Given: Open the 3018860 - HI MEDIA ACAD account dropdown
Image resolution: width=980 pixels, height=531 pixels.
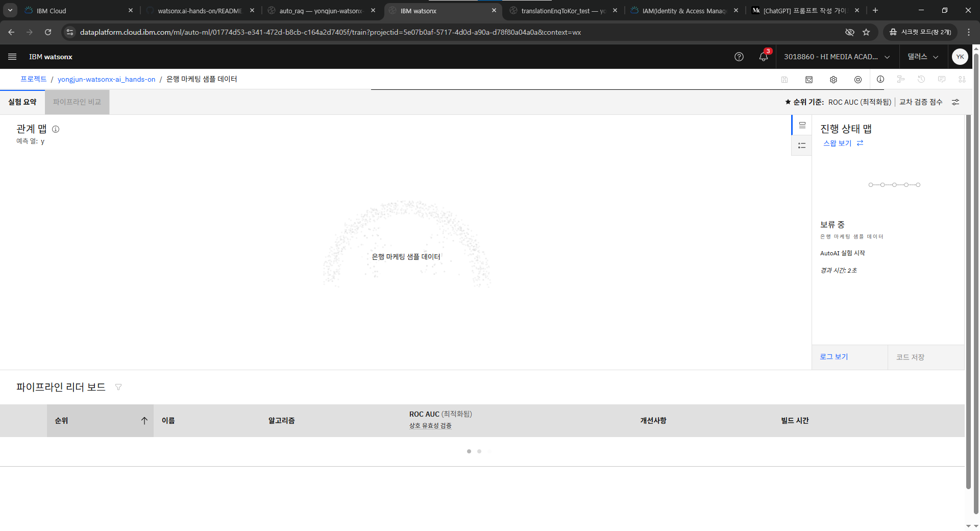Looking at the screenshot, I should pos(837,57).
